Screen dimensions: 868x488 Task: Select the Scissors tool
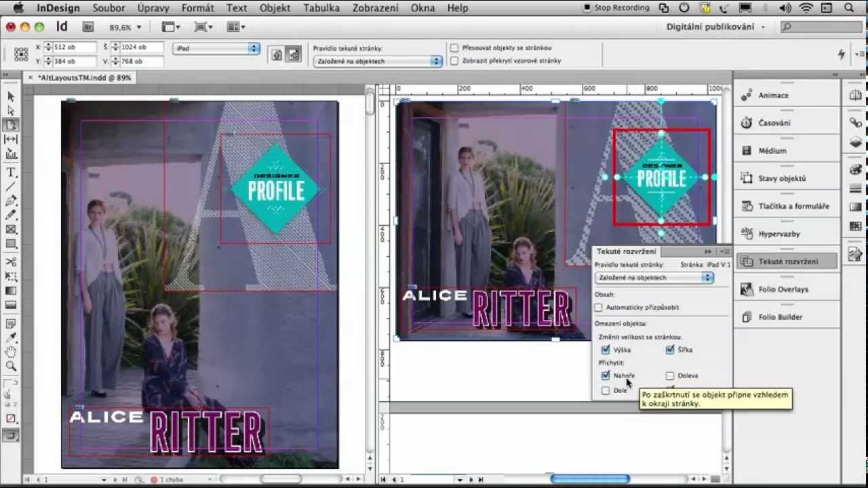click(x=11, y=262)
